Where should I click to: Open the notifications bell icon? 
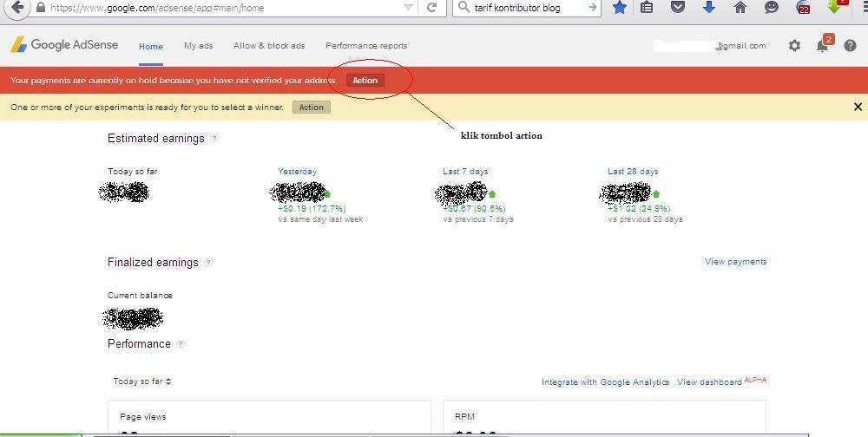tap(823, 45)
